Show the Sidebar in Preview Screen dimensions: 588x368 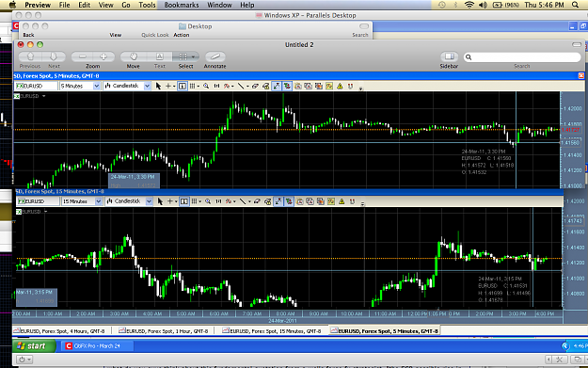tap(449, 56)
